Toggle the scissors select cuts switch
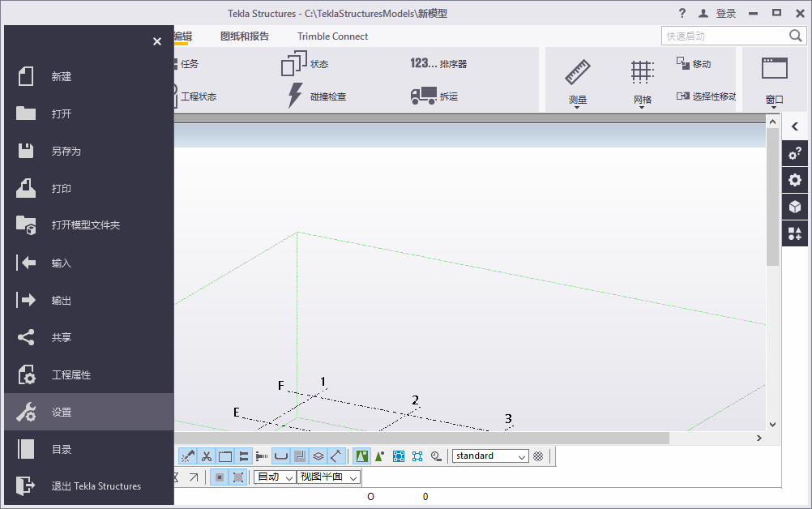The image size is (812, 509). coord(207,456)
